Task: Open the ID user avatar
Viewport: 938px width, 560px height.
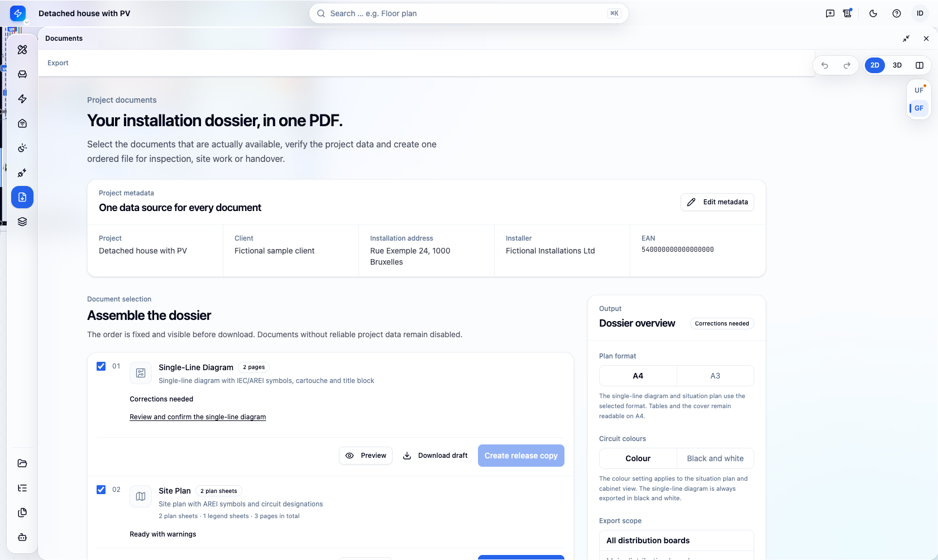Action: (920, 13)
